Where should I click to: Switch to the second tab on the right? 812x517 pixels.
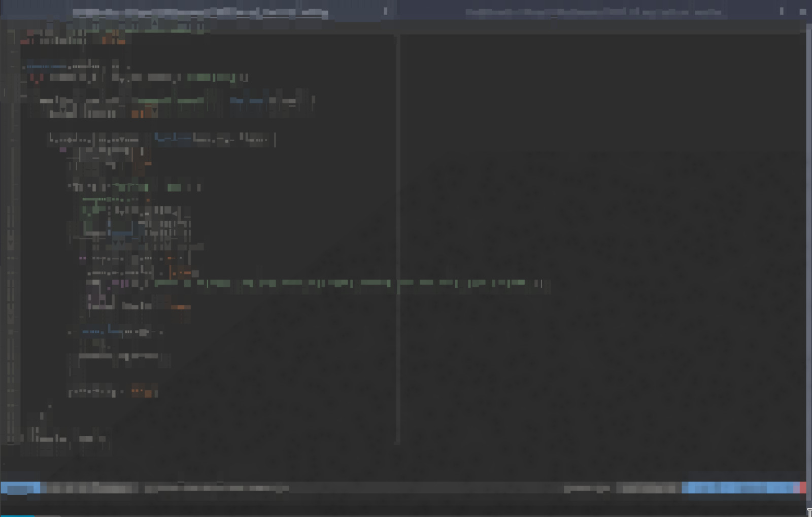(593, 12)
